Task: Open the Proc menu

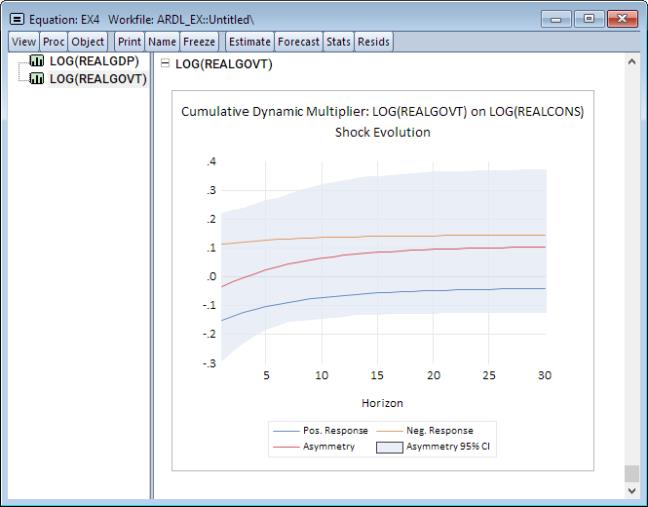Action: 53,42
